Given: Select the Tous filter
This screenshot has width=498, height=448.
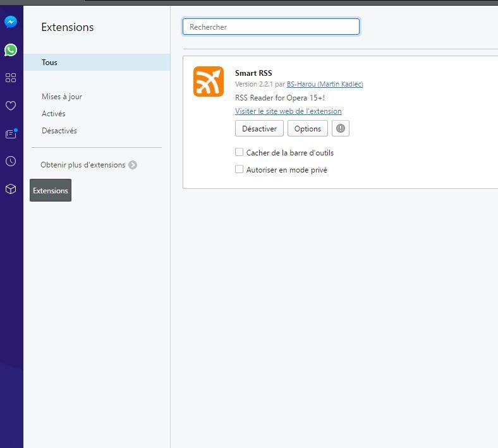Looking at the screenshot, I should tap(97, 62).
